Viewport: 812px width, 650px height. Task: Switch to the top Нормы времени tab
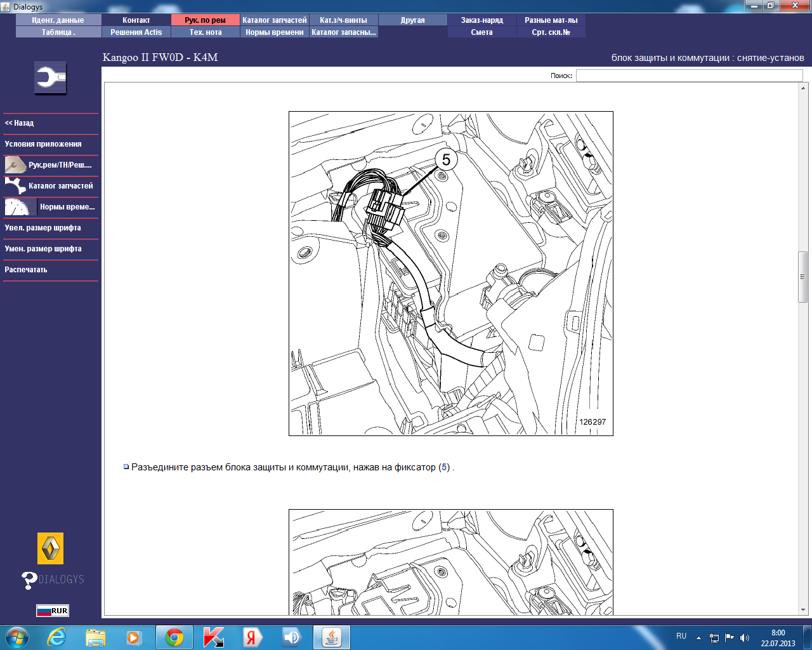tap(275, 32)
